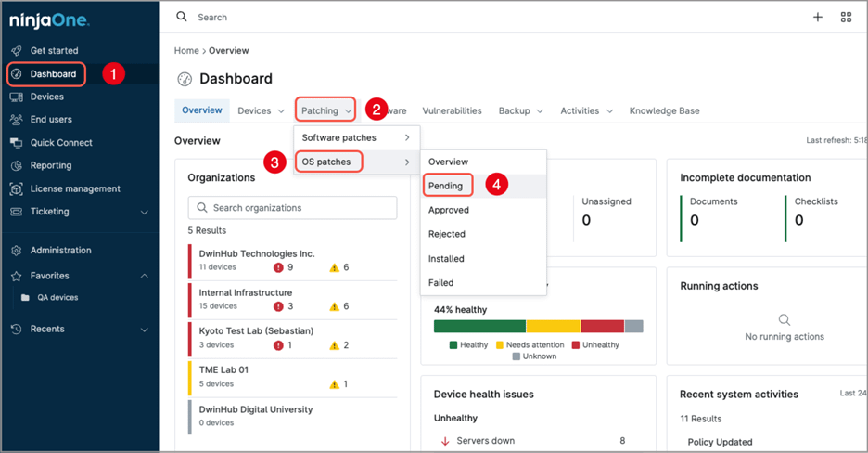
Task: Click the red error icon for Internal Infrastructure
Action: click(278, 306)
